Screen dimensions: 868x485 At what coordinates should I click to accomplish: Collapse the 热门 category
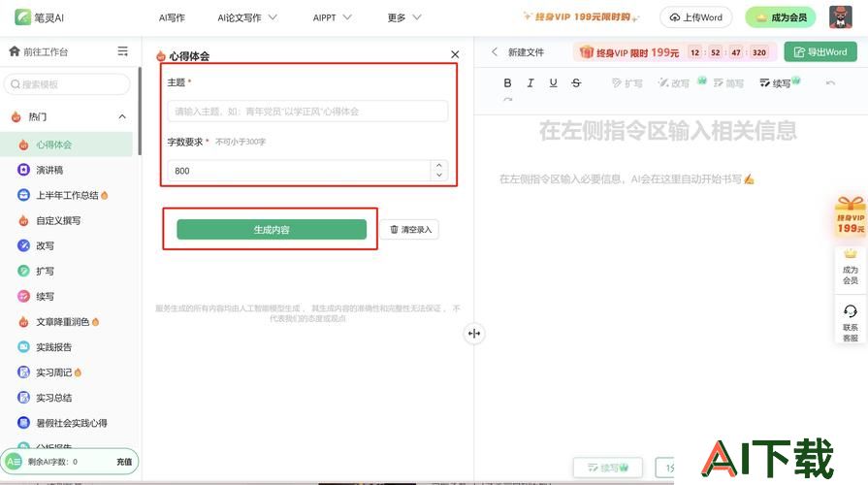click(122, 116)
